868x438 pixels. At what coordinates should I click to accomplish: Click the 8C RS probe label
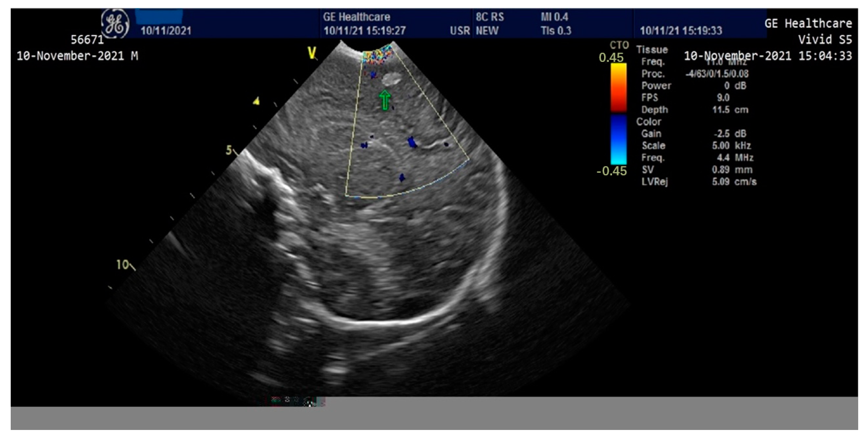point(490,17)
